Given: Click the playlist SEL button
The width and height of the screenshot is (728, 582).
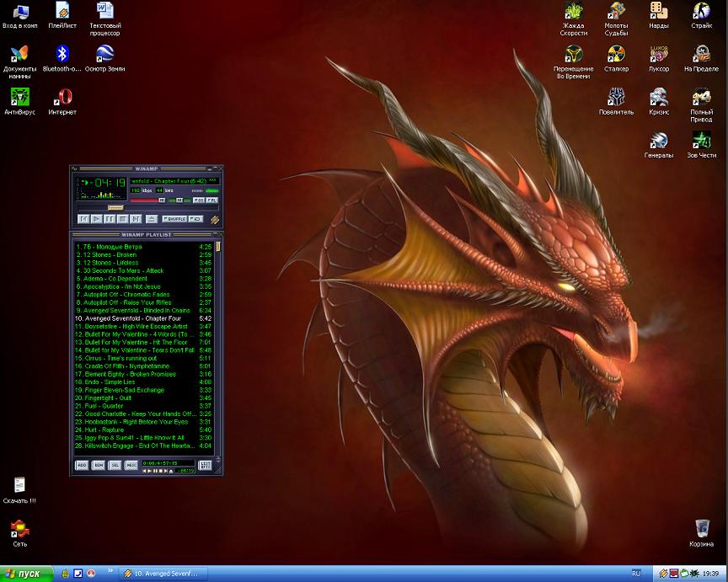Looking at the screenshot, I should (115, 465).
